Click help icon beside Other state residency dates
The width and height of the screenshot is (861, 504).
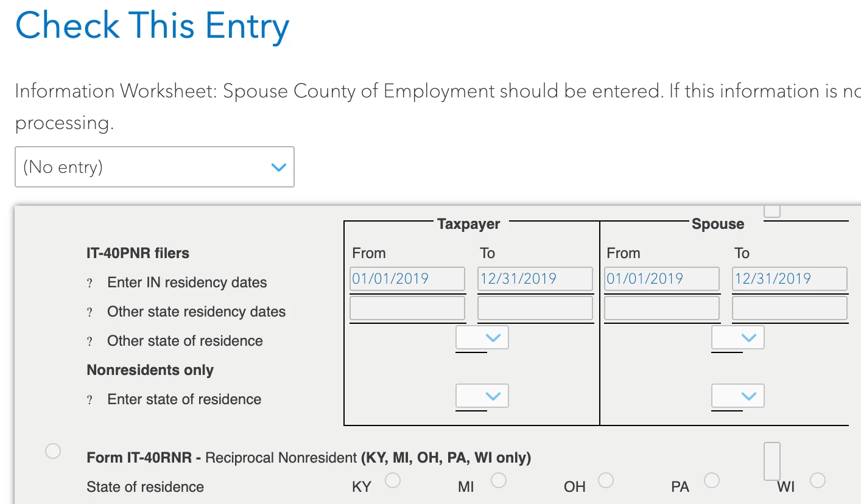click(90, 312)
